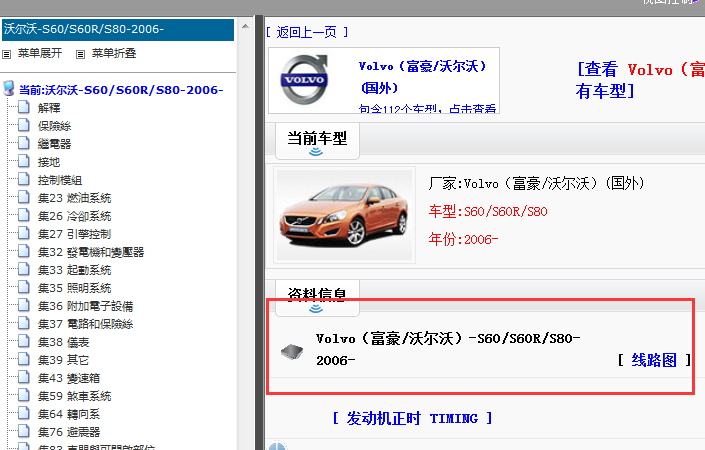Click the 年份:2006- red text
The height and width of the screenshot is (450, 705).
[463, 239]
